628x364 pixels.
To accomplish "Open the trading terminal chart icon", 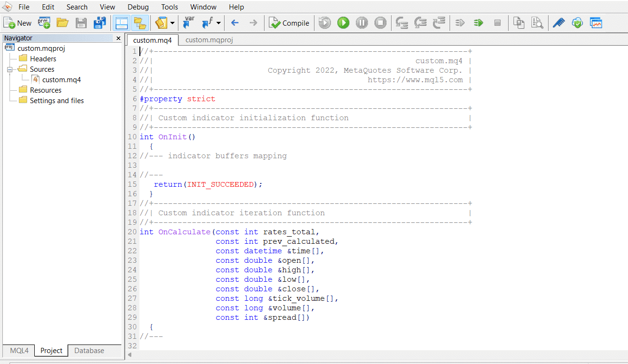I will [x=596, y=23].
